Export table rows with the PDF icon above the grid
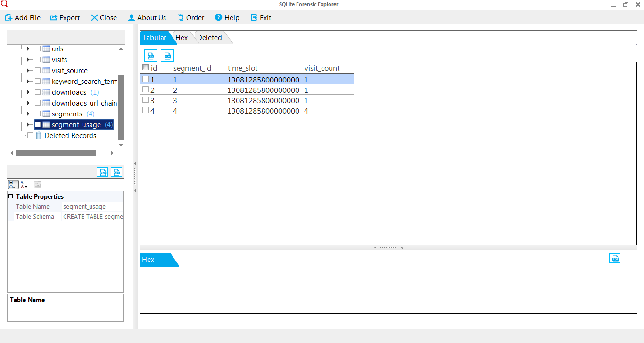 coord(167,56)
